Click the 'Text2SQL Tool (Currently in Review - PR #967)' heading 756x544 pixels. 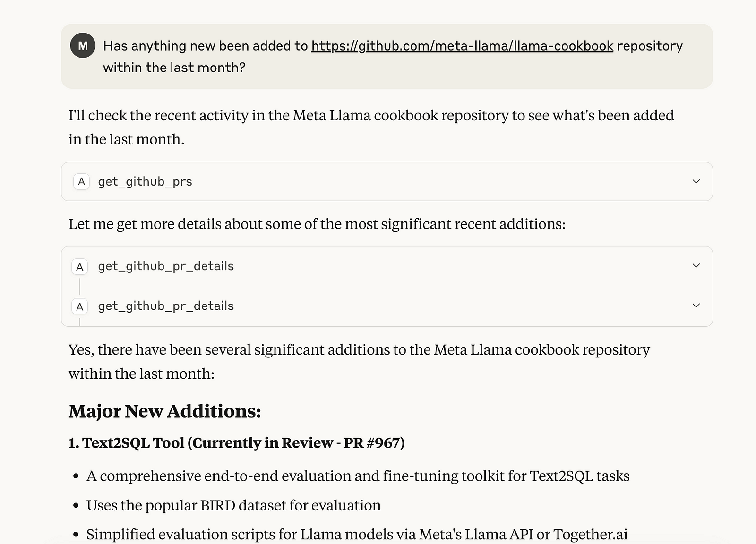236,443
